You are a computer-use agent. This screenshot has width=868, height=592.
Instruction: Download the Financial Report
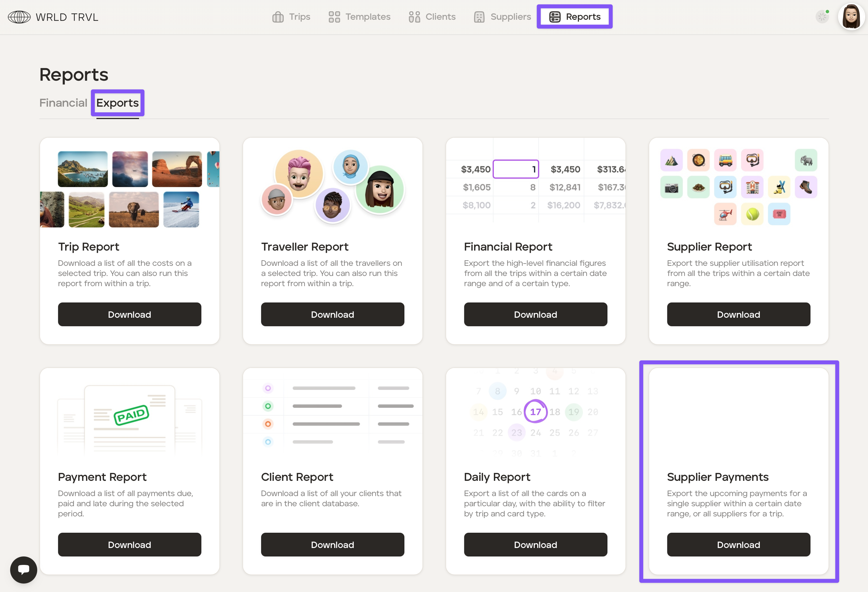click(535, 314)
